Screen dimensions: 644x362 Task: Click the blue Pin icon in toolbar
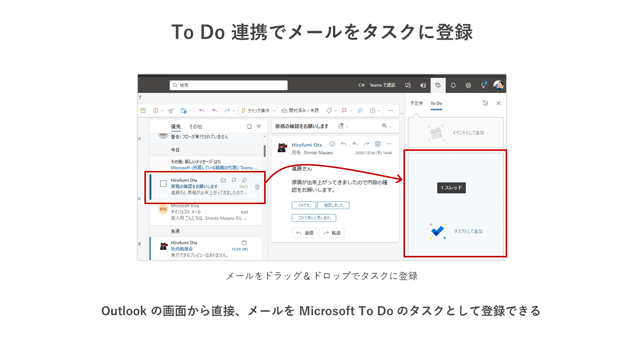coord(360,111)
